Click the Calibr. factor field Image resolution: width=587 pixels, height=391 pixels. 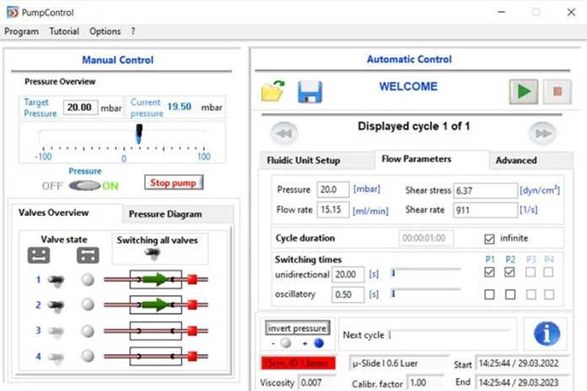coord(425,383)
